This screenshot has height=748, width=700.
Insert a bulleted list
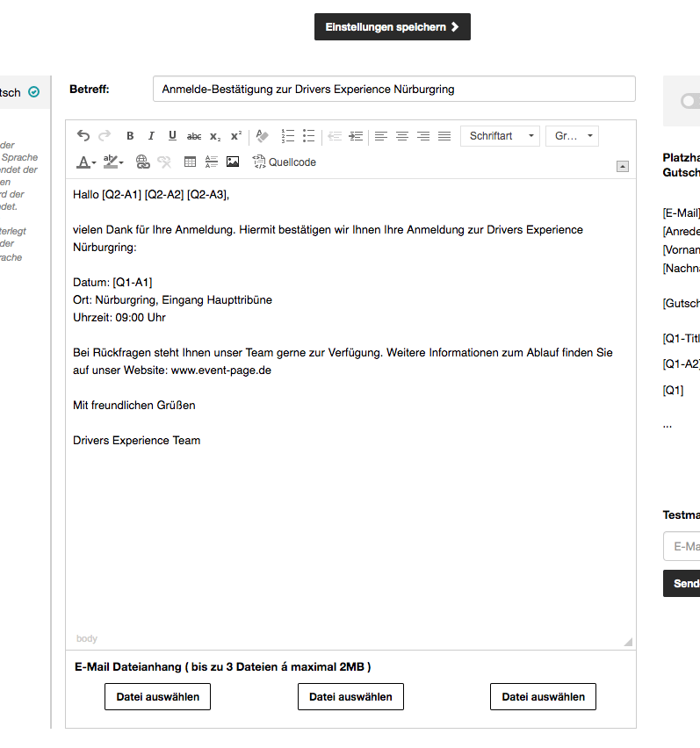click(x=309, y=136)
